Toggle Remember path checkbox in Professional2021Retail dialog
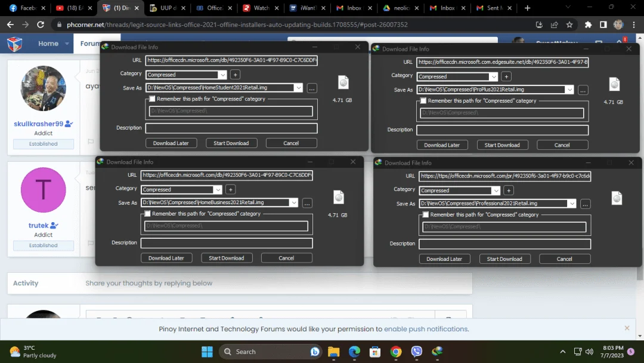The height and width of the screenshot is (363, 644). 426,214
